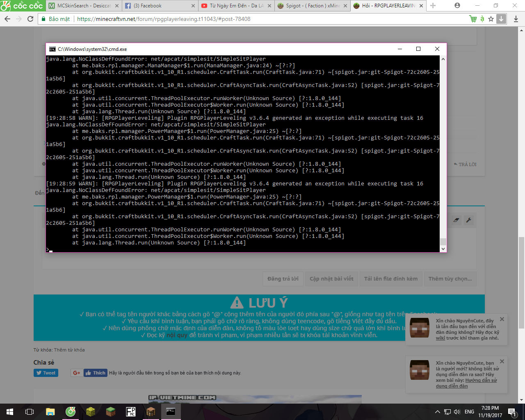Close the second newcomer notification popup
The width and height of the screenshot is (525, 420).
click(x=502, y=361)
